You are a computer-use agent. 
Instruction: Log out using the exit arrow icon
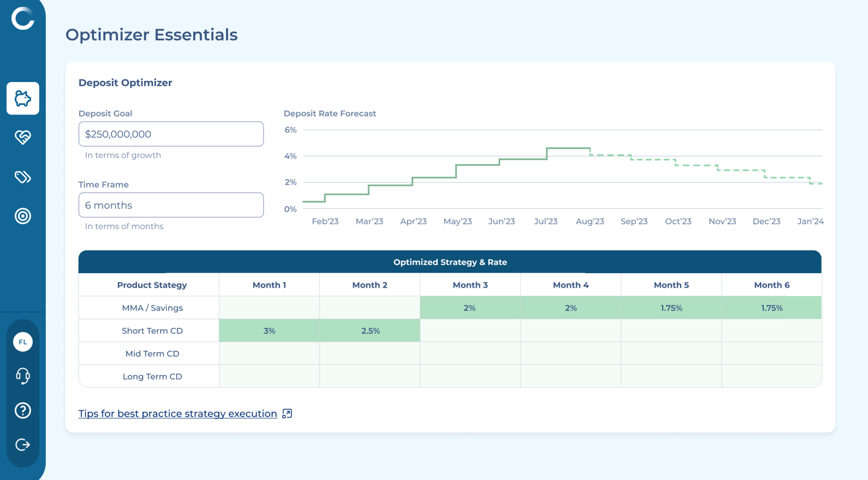point(23,445)
